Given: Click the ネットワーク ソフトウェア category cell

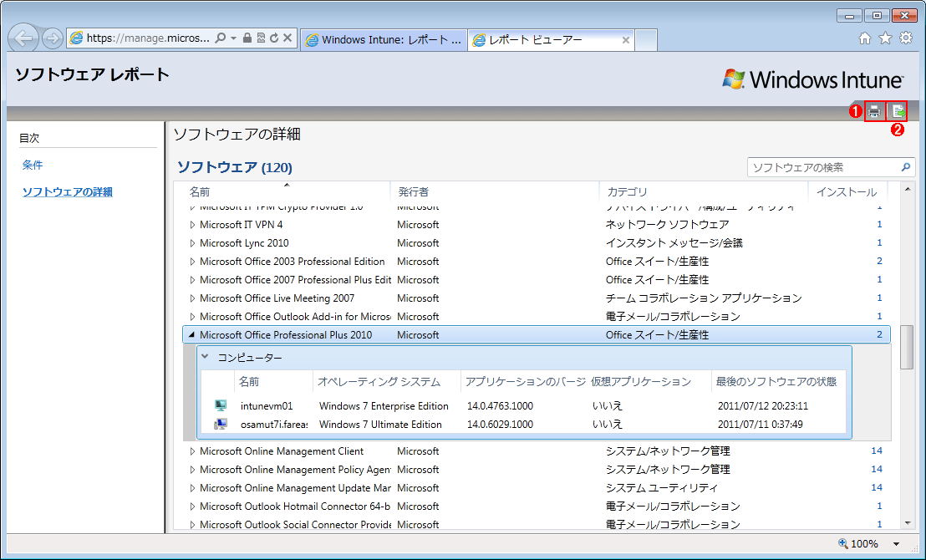Looking at the screenshot, I should (x=667, y=225).
